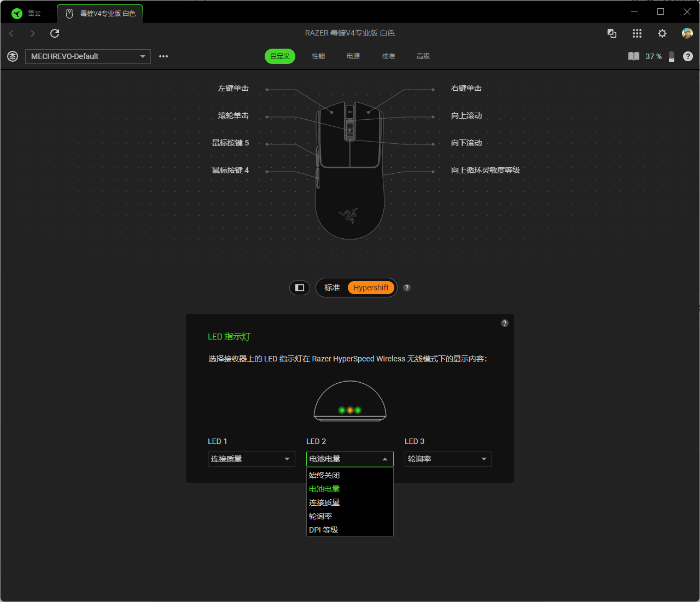Select the 滚轮单击 button assignment
700x602 pixels.
(234, 115)
